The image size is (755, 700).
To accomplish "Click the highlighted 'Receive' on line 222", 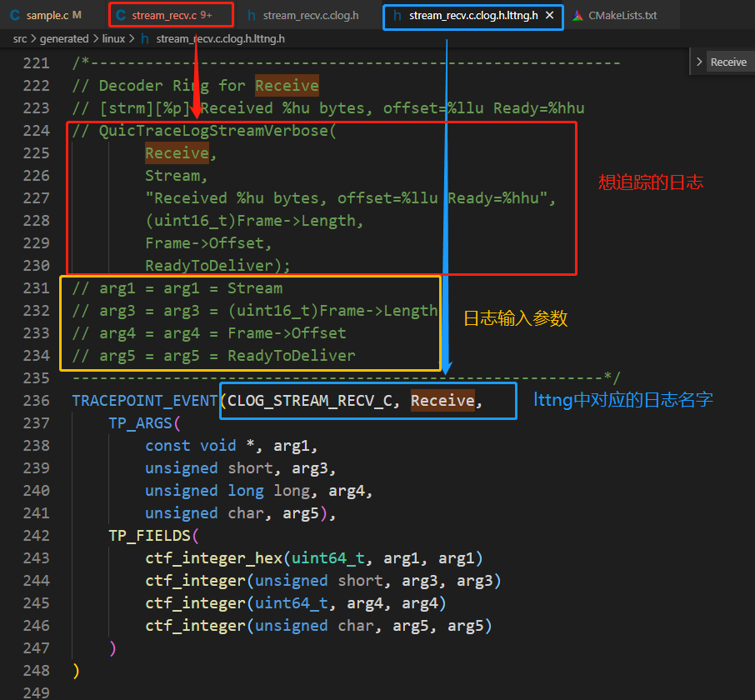I will pyautogui.click(x=287, y=86).
